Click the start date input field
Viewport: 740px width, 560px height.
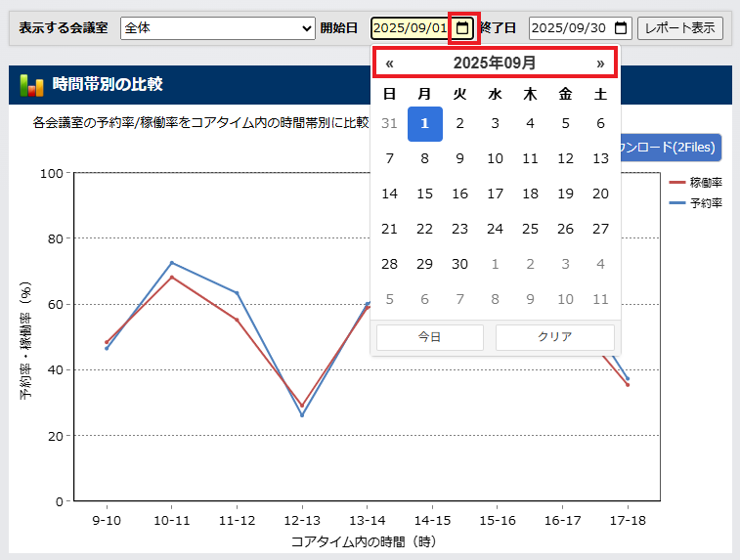click(x=410, y=28)
